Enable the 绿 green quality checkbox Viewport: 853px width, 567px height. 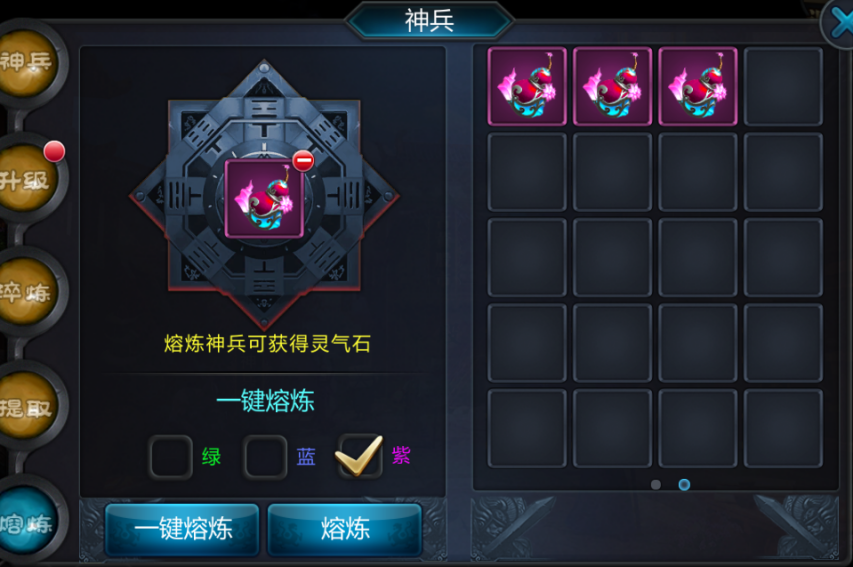(170, 457)
